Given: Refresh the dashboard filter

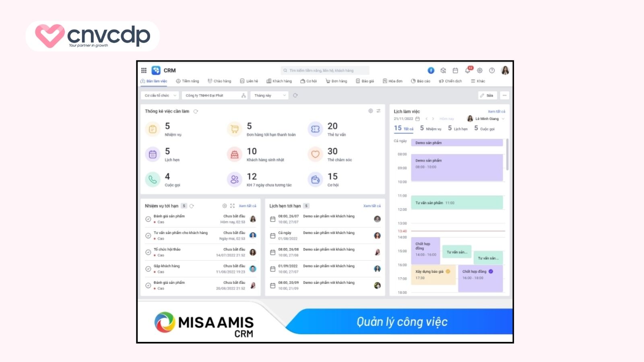Looking at the screenshot, I should tap(295, 95).
